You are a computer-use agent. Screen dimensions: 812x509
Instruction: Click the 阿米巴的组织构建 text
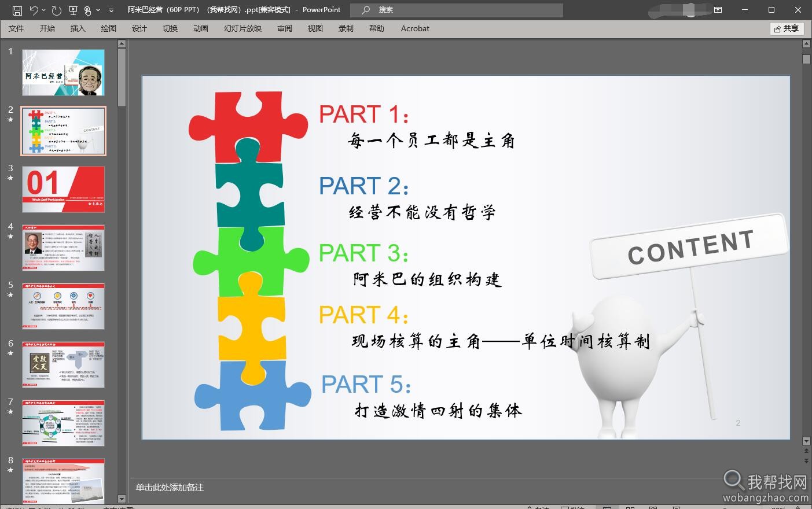(x=427, y=279)
